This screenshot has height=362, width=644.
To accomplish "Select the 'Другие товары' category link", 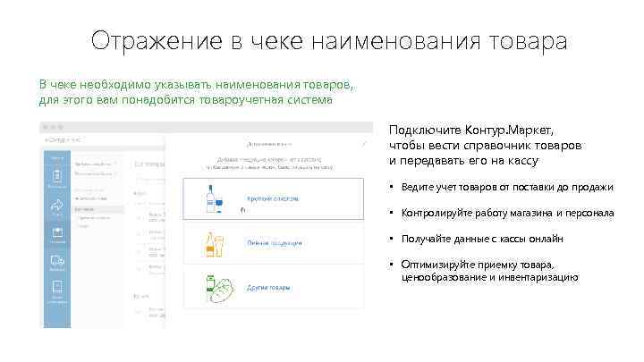I will 268,287.
